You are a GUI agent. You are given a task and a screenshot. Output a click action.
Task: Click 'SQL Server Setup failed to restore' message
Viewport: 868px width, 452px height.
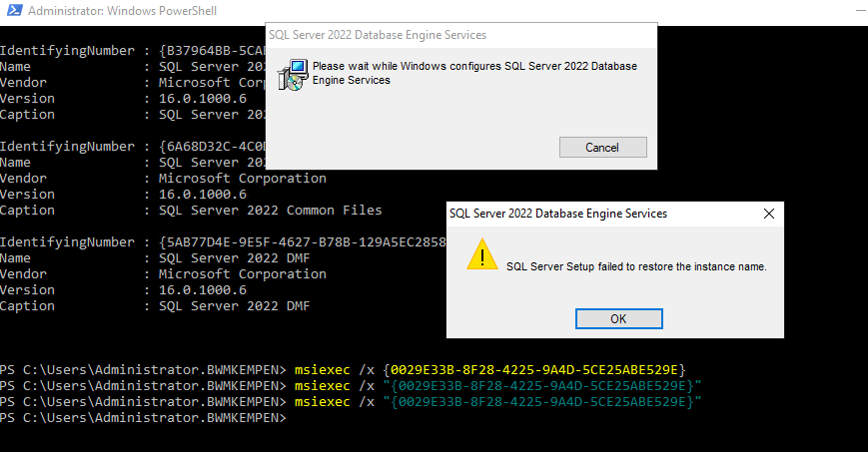pos(636,266)
